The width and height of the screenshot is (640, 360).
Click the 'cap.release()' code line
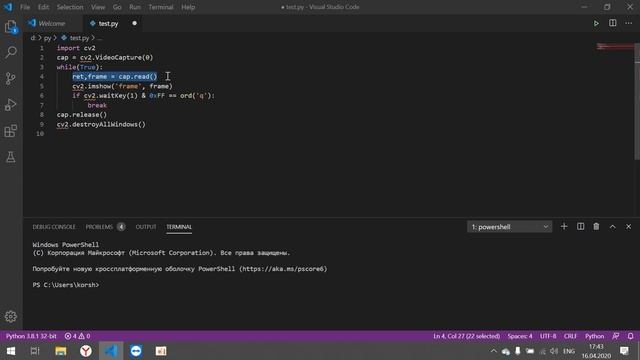point(82,115)
